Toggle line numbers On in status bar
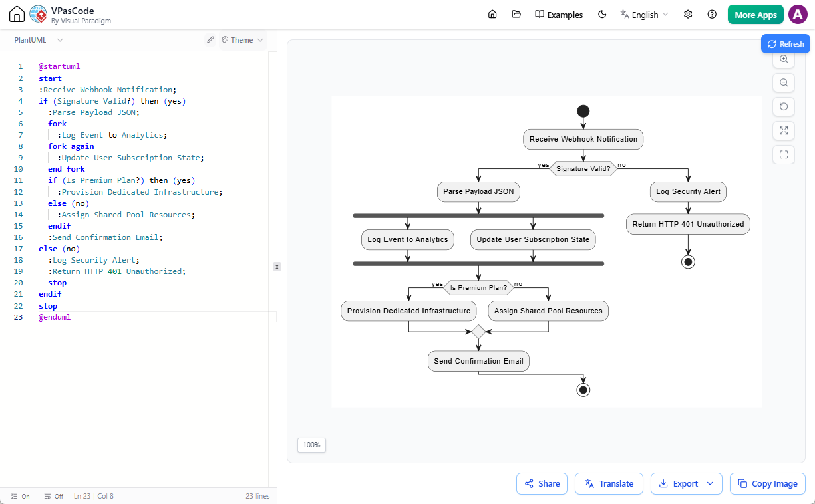This screenshot has height=504, width=815. (21, 496)
